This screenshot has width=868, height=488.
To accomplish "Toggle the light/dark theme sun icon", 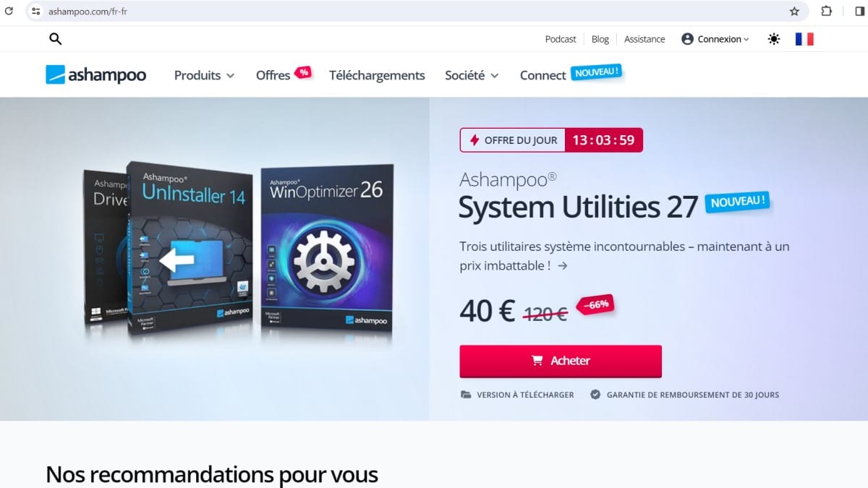I will coord(774,39).
